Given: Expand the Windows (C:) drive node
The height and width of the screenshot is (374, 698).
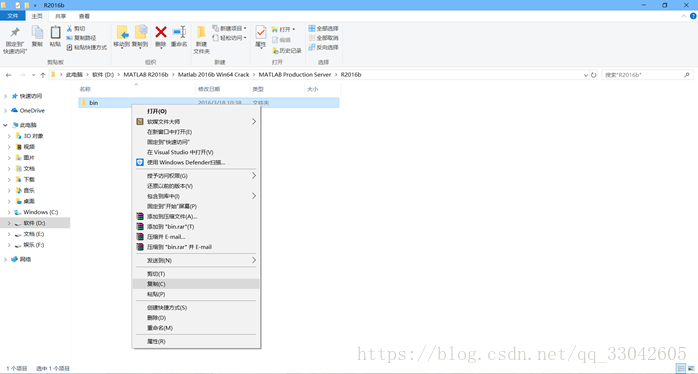Looking at the screenshot, I should 9,212.
